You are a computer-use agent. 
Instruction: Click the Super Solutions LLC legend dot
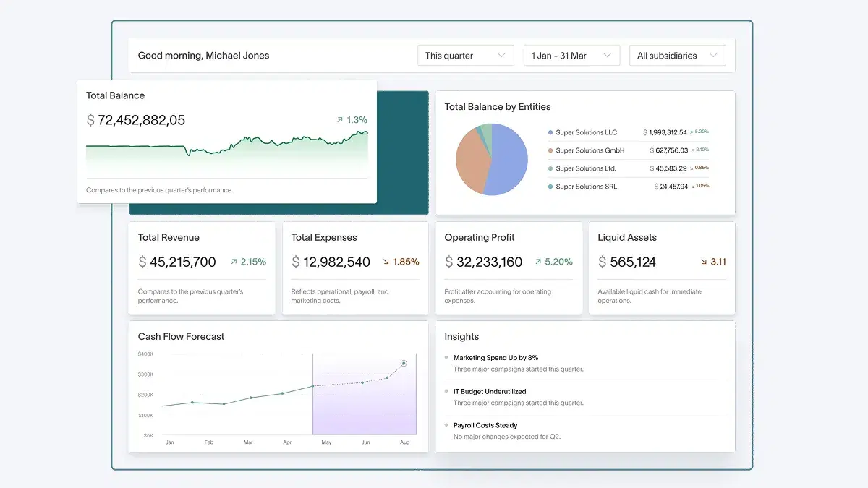click(x=550, y=132)
